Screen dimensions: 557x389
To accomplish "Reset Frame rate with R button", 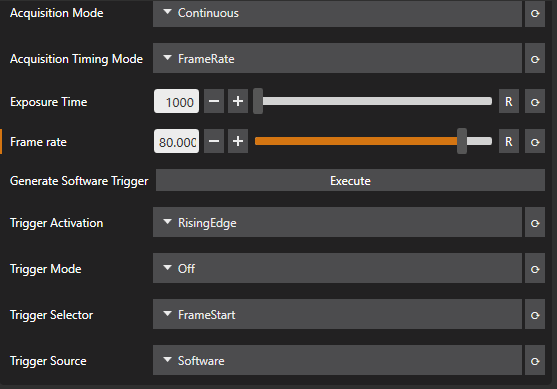I will pos(509,141).
